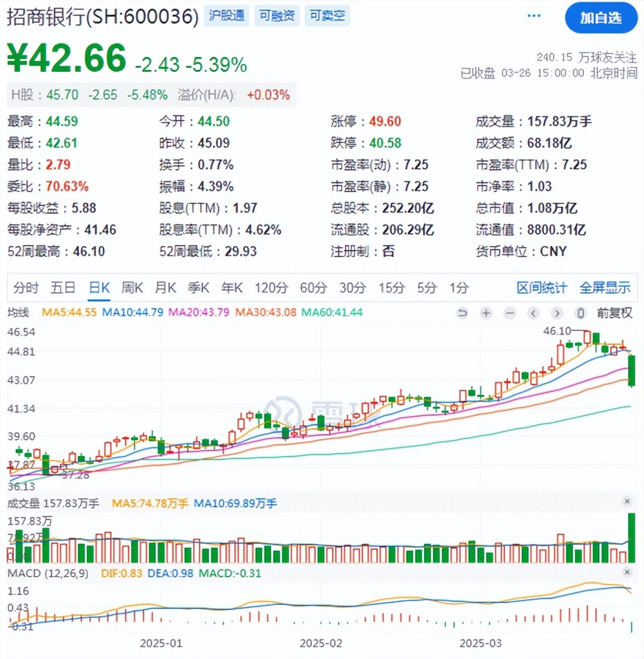Screen dimensions: 644x659
Task: Click the 委比 value 70.63%
Action: point(67,186)
